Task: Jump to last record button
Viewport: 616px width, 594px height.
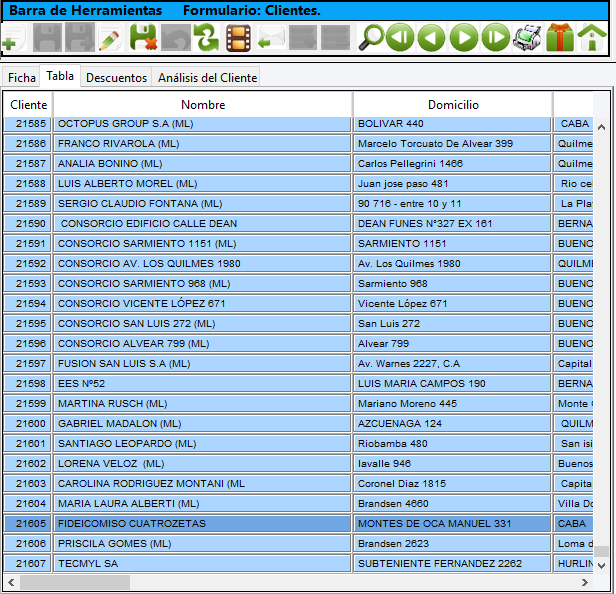Action: point(494,39)
